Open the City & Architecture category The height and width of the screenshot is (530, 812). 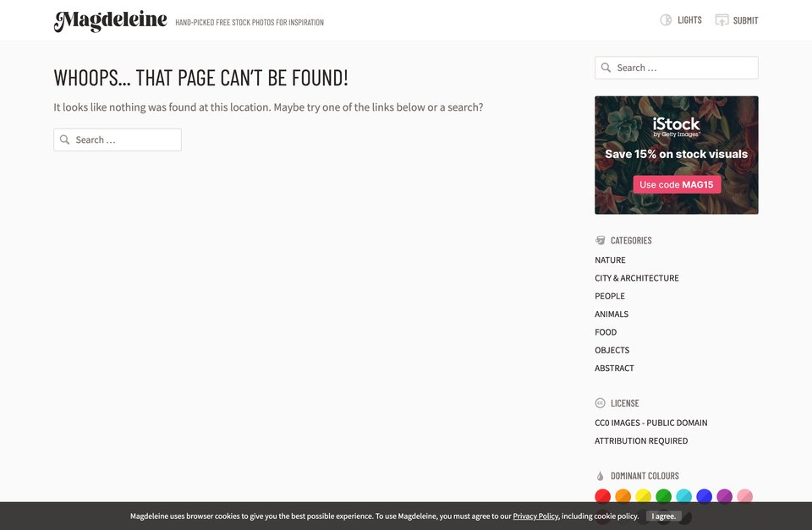coord(636,278)
